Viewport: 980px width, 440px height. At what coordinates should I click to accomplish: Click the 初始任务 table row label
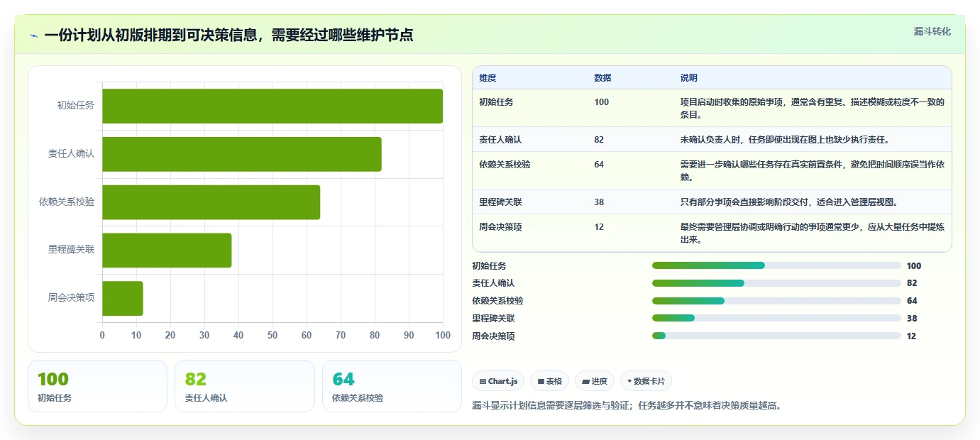coord(496,102)
